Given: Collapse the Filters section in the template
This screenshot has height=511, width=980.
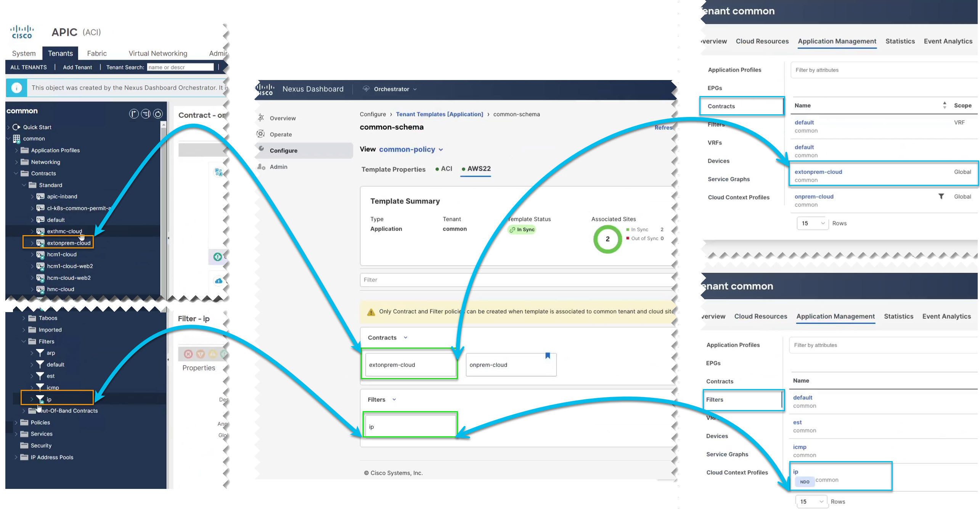Looking at the screenshot, I should 394,399.
